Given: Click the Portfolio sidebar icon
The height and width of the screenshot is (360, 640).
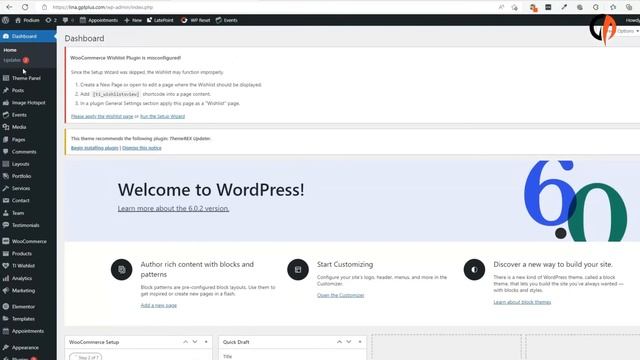Looking at the screenshot, I should [6, 176].
